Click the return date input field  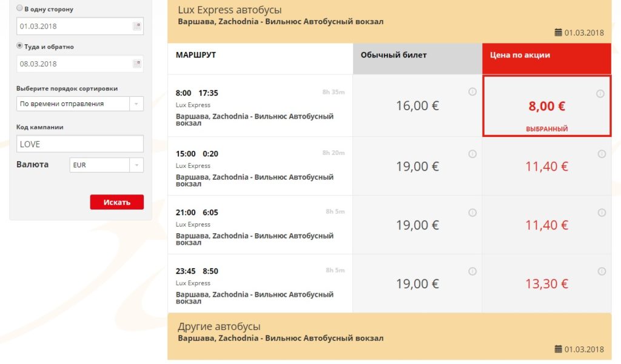coord(73,64)
